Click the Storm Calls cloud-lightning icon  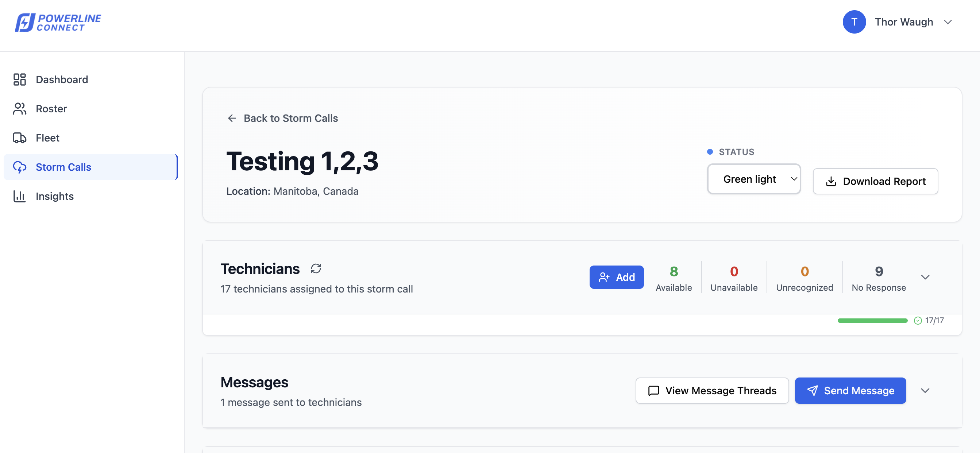tap(19, 167)
